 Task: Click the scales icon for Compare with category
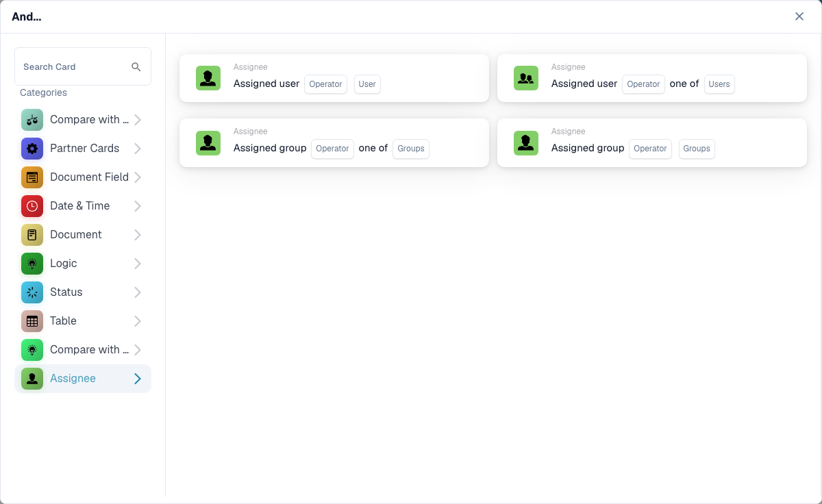tap(32, 120)
